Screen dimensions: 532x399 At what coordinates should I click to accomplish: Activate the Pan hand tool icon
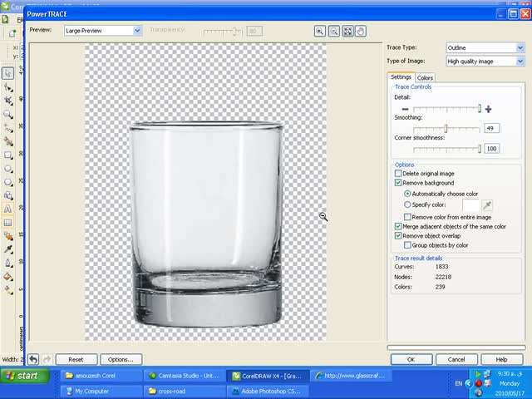click(x=361, y=32)
